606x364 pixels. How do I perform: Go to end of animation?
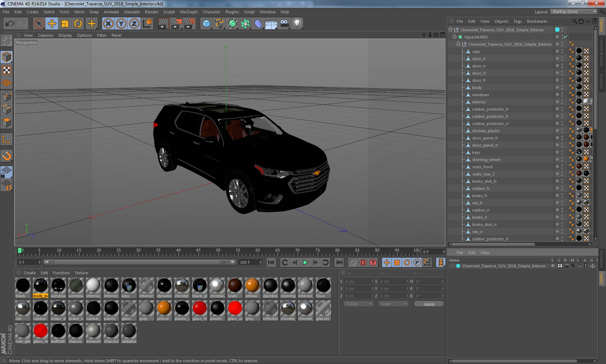[x=339, y=262]
